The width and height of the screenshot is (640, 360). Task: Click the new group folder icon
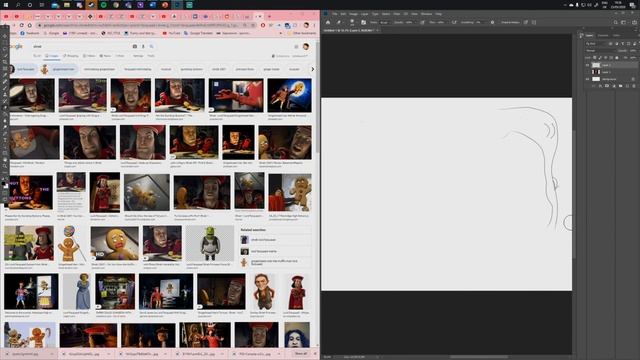tap(620, 86)
